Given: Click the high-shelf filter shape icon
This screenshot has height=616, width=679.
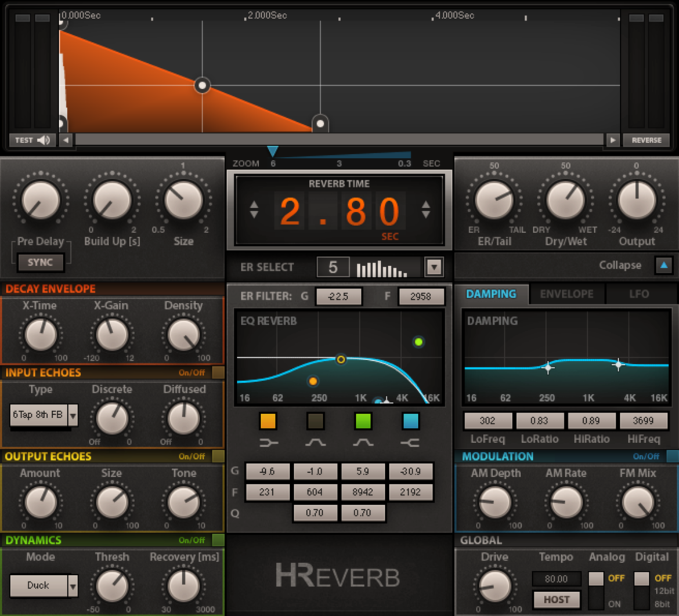Looking at the screenshot, I should click(x=410, y=443).
